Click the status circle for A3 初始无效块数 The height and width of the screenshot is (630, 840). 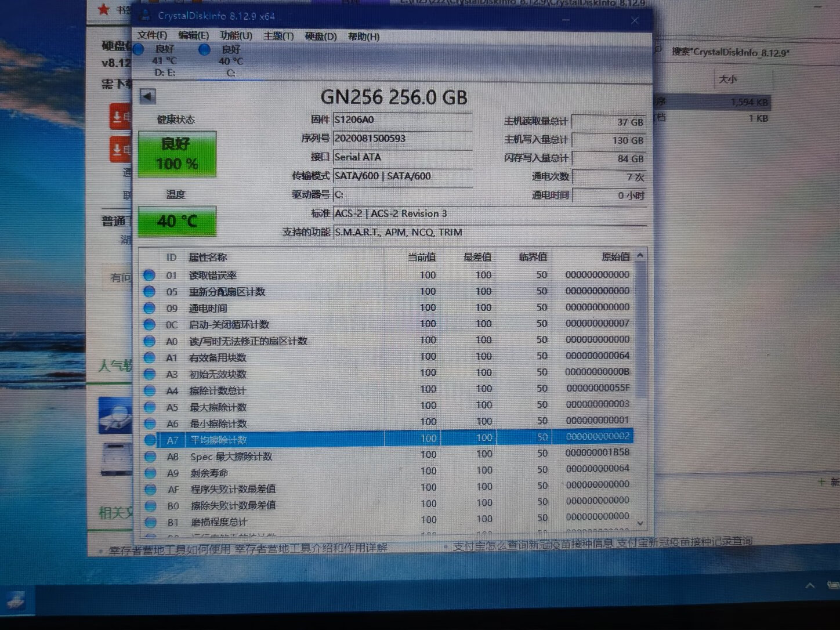(150, 374)
